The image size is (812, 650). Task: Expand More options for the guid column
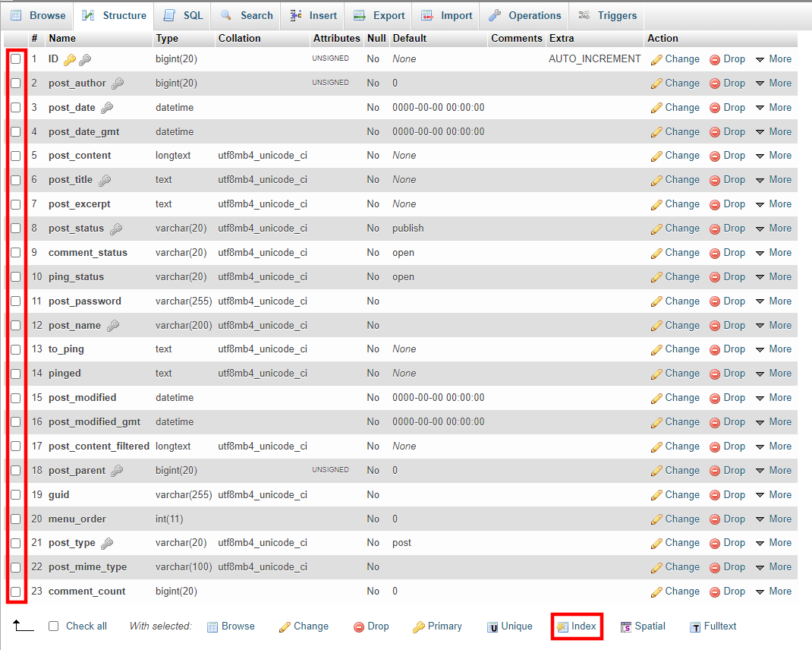(x=774, y=494)
